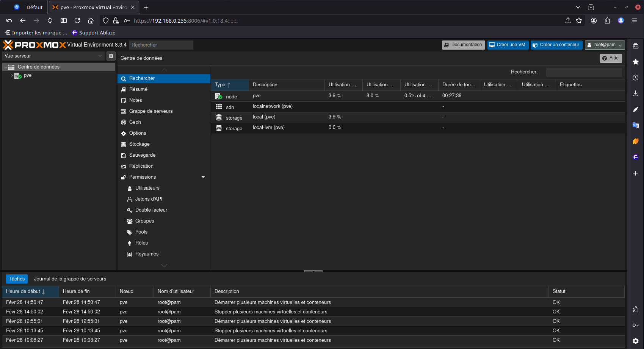
Task: Click the server view gear settings icon
Action: (x=111, y=56)
